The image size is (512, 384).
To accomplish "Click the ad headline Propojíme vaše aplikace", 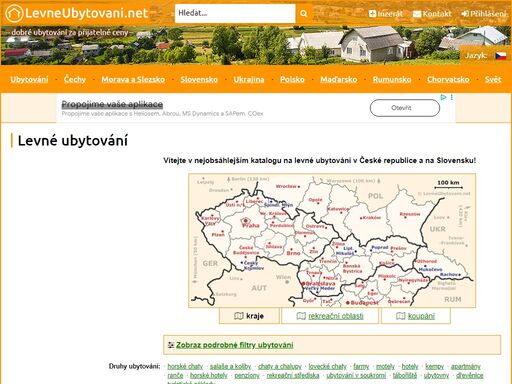I will click(x=112, y=104).
